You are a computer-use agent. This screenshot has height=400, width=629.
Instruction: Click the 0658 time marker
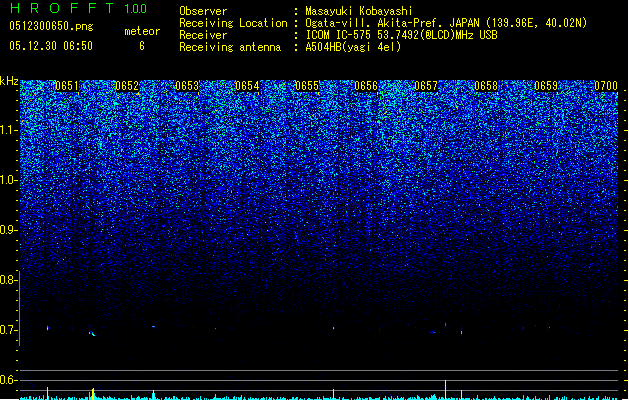tap(486, 86)
